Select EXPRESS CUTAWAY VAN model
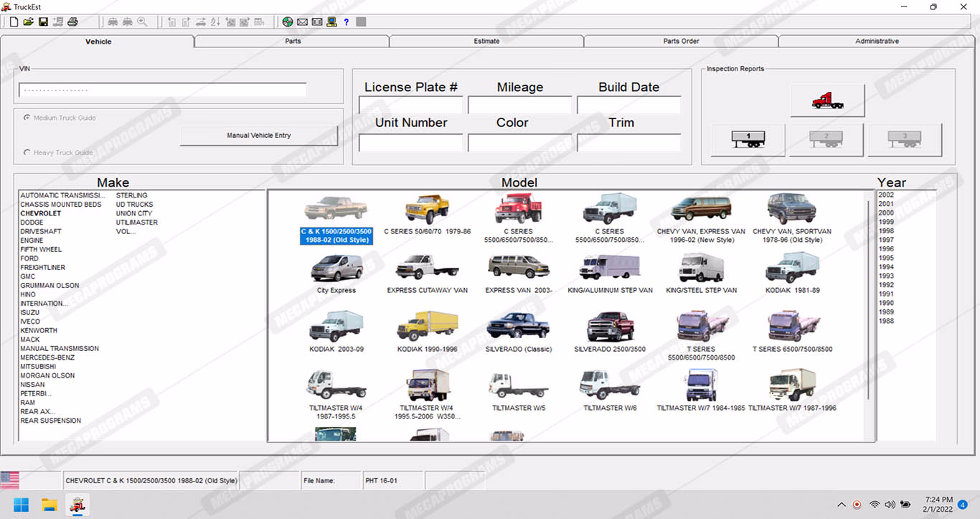Screen dimensions: 980x519 tap(427, 274)
